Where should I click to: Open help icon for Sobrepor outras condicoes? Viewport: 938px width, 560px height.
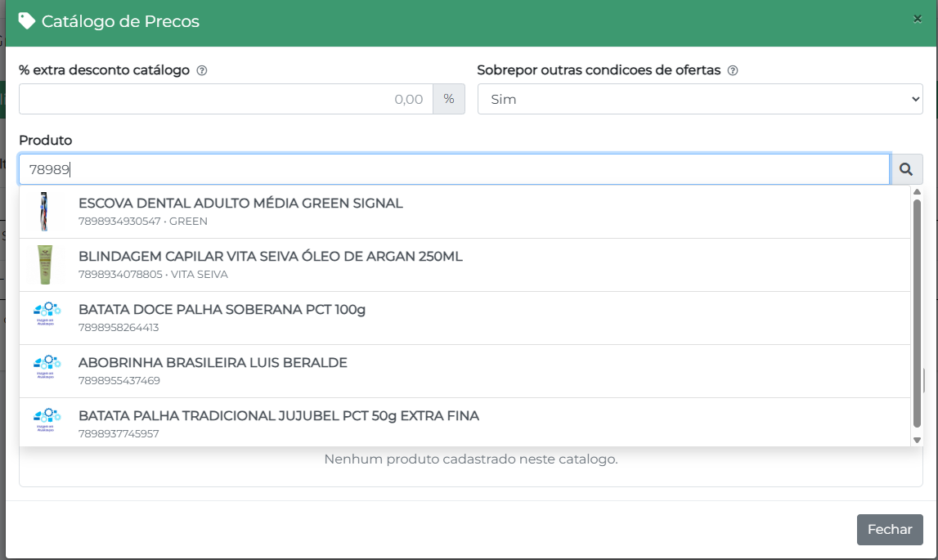tap(733, 70)
